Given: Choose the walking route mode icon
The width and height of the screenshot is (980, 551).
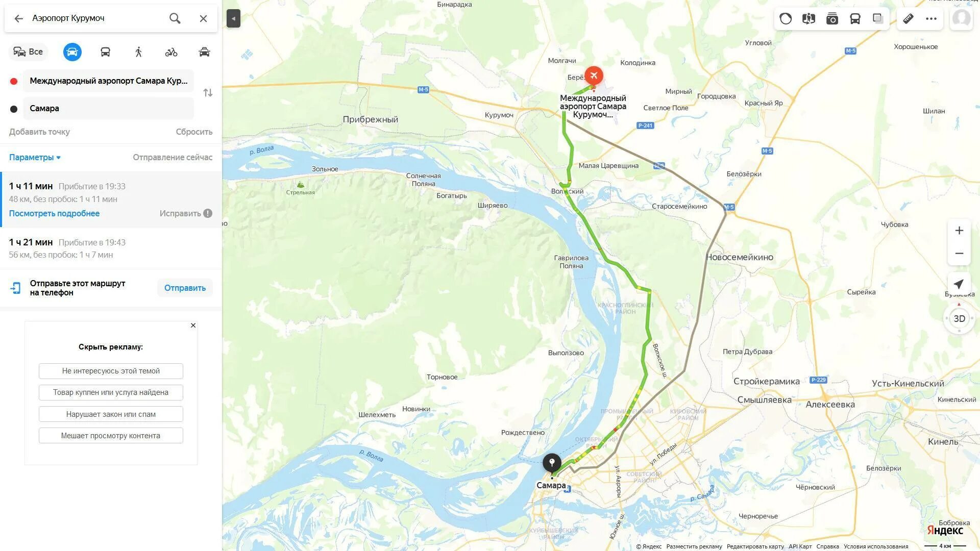Looking at the screenshot, I should tap(138, 52).
